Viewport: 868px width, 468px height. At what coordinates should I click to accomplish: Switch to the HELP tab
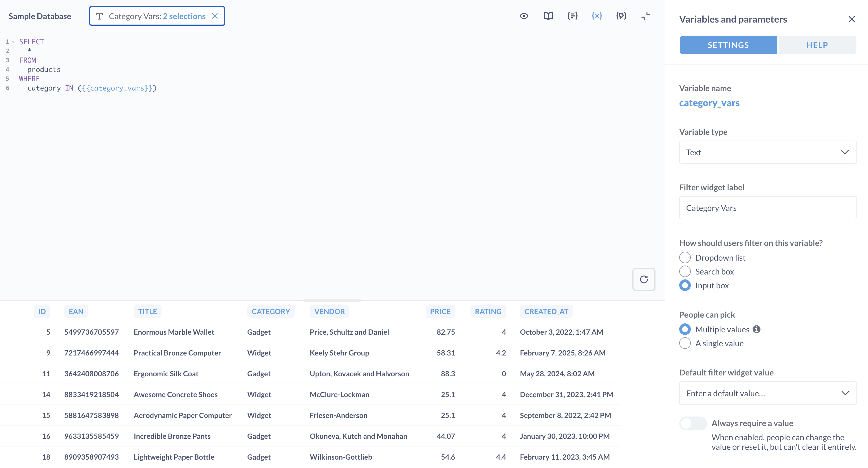[x=816, y=45]
